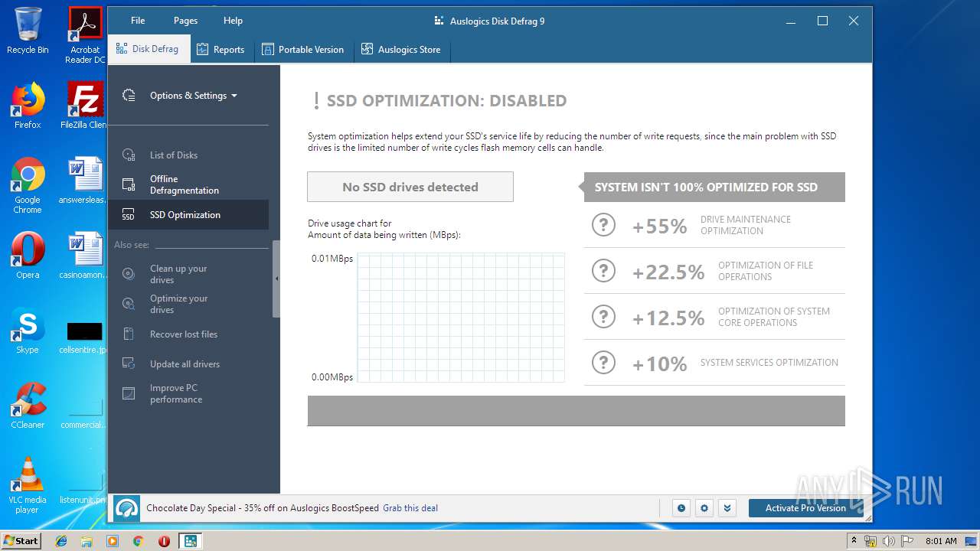Click the Options & Settings list icon
The height and width of the screenshot is (551, 980).
coord(129,96)
